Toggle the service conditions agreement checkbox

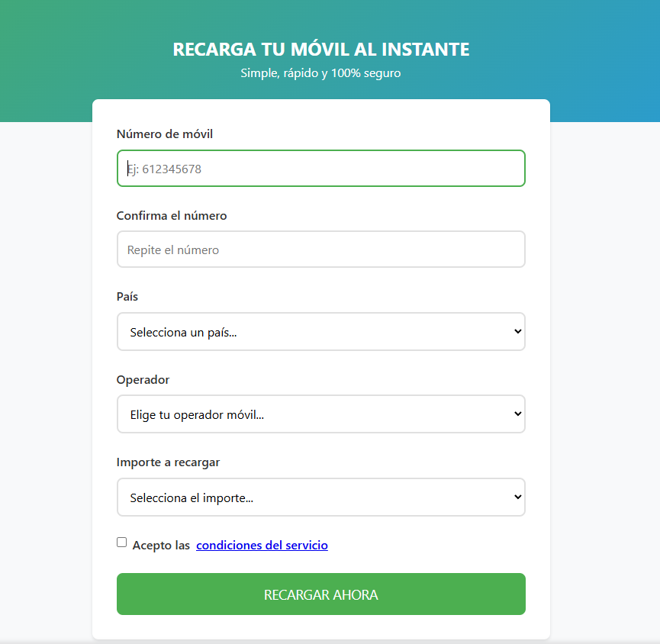pyautogui.click(x=121, y=542)
